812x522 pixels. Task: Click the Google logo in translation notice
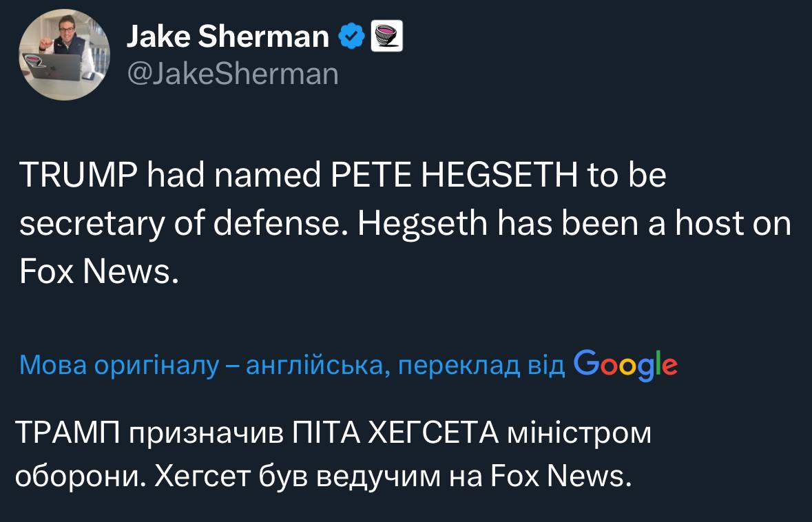point(625,364)
